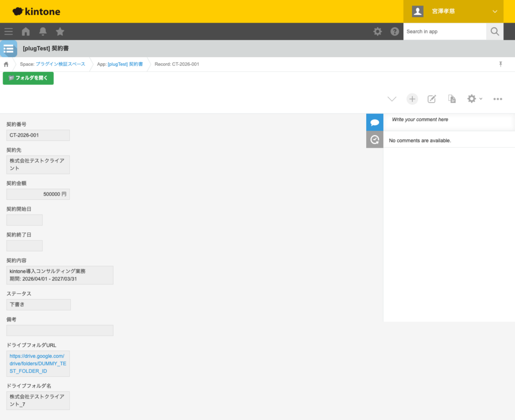Open the Google Drive folder URL link

[37, 363]
